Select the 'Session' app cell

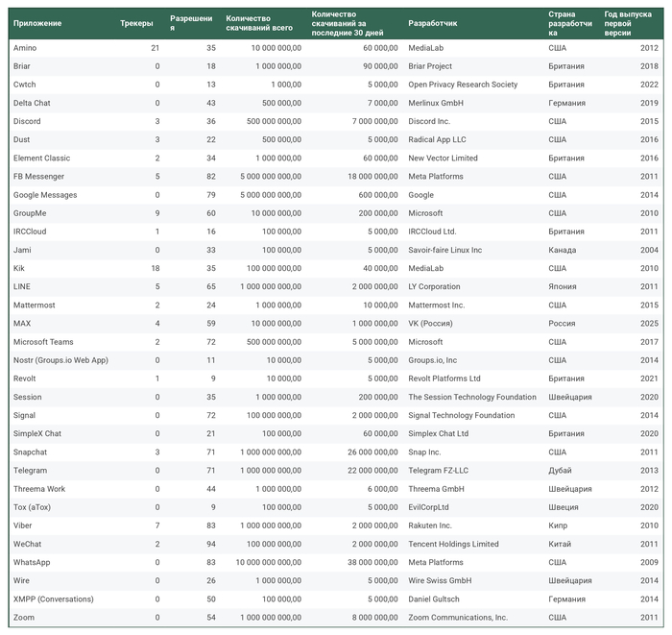28,397
